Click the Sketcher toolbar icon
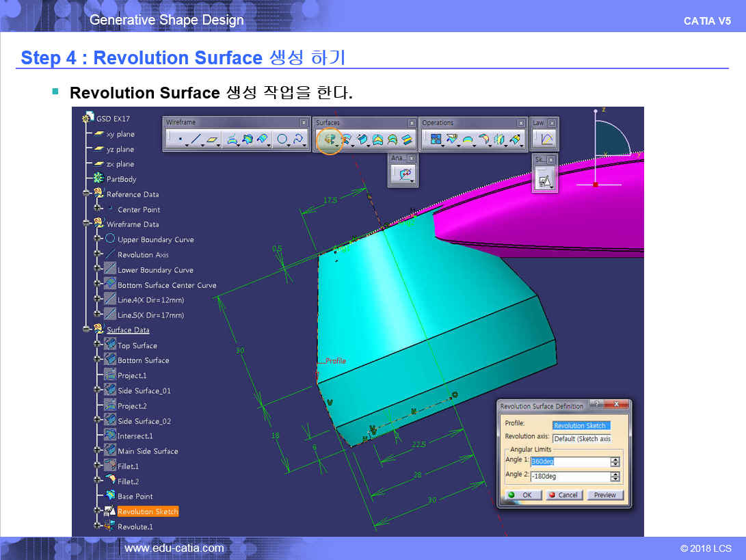 pyautogui.click(x=545, y=181)
